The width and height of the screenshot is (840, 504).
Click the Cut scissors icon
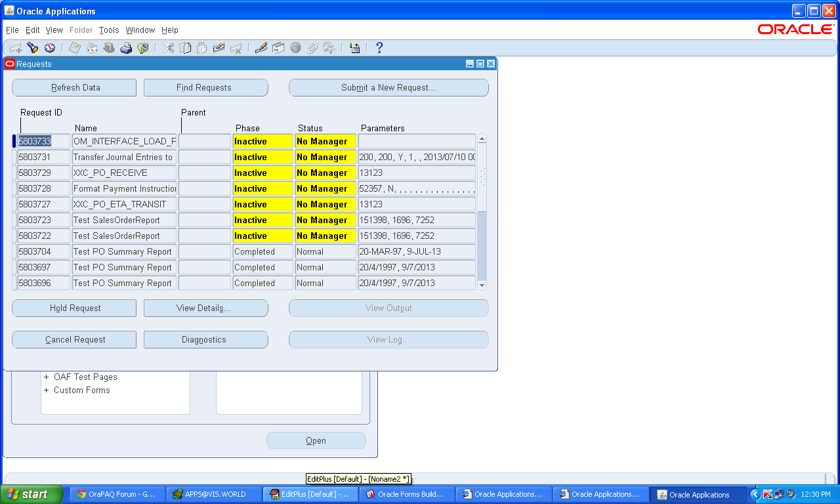click(x=168, y=48)
